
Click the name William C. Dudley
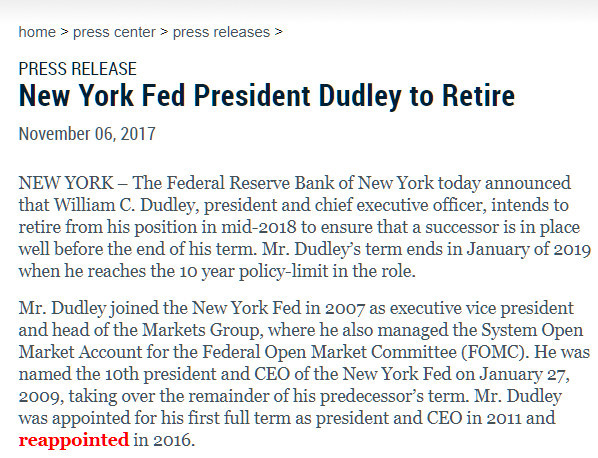[x=124, y=205]
